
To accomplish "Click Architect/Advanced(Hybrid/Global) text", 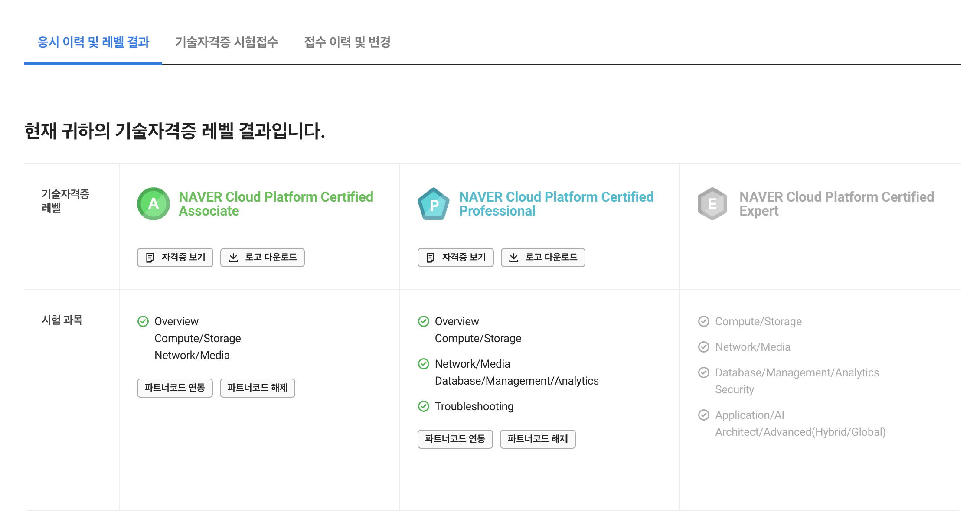I will click(x=800, y=432).
